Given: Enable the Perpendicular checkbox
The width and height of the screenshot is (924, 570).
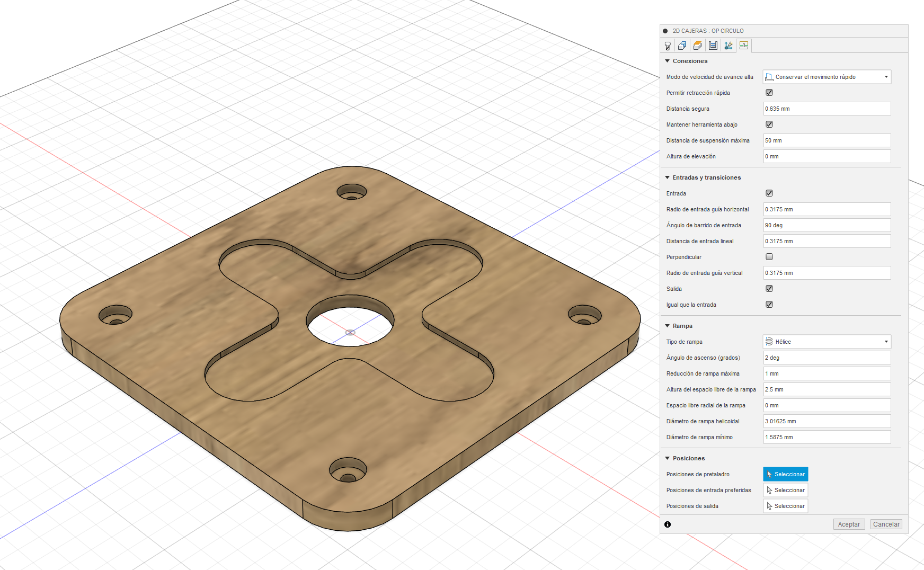Looking at the screenshot, I should 769,257.
